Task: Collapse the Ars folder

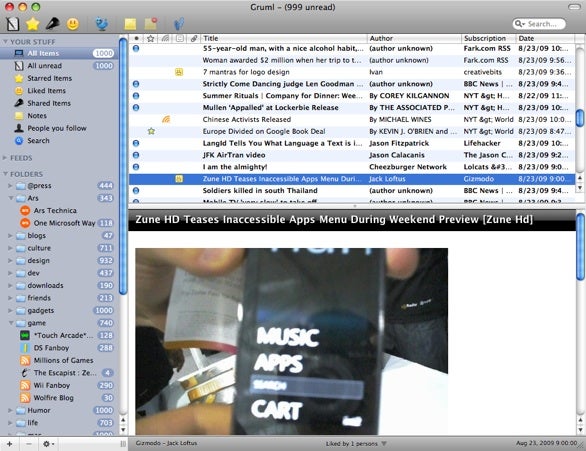Action: point(10,198)
